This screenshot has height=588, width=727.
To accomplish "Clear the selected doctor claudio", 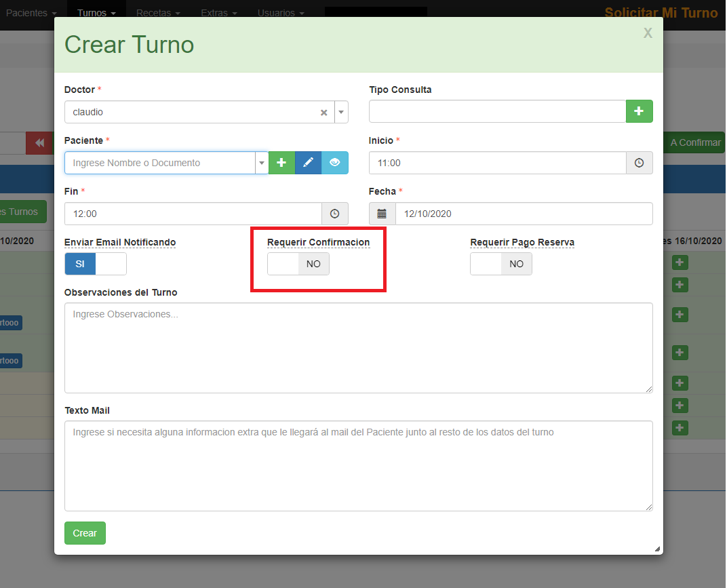I will click(324, 113).
